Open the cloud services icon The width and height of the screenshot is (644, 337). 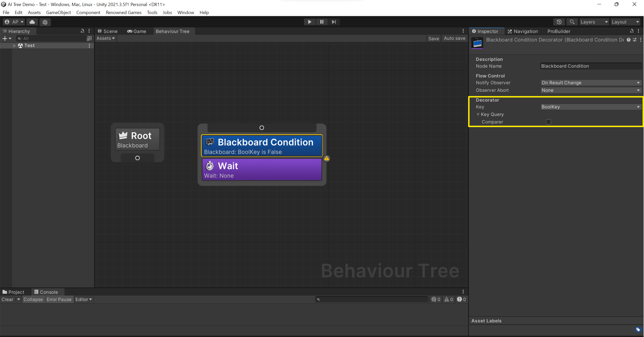[x=32, y=22]
